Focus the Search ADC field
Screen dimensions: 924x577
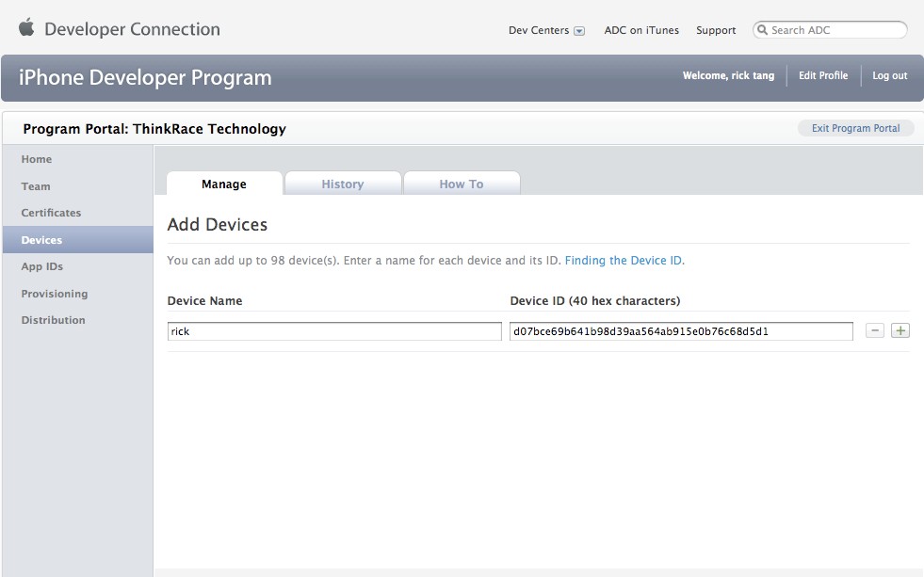830,29
